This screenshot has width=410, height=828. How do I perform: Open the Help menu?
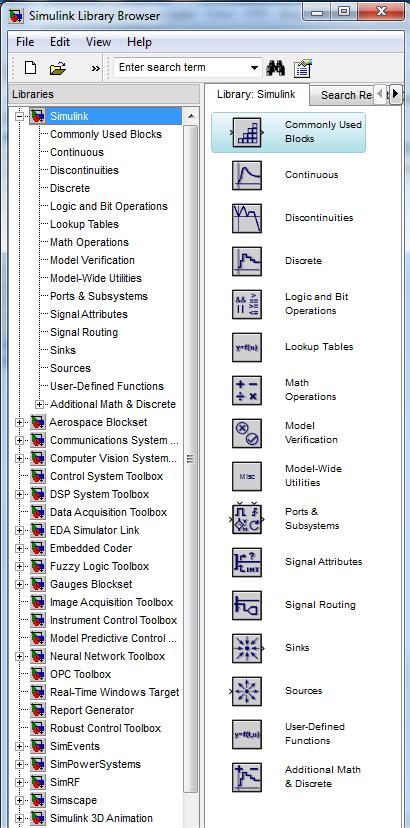(139, 42)
